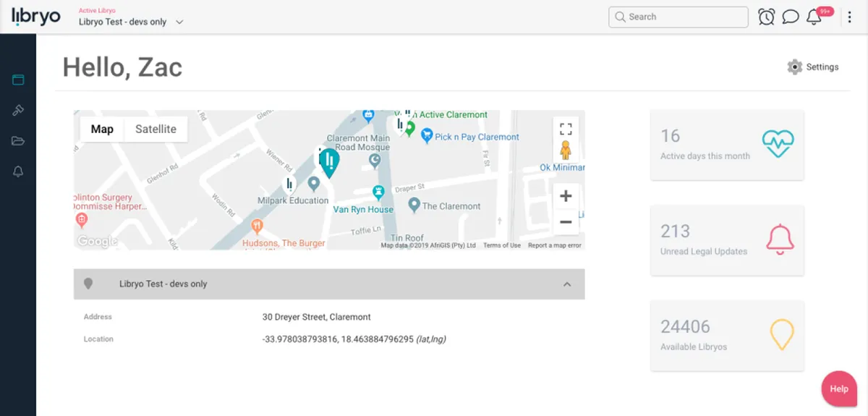Open the Active days this month card
This screenshot has width=868, height=416.
[x=727, y=145]
